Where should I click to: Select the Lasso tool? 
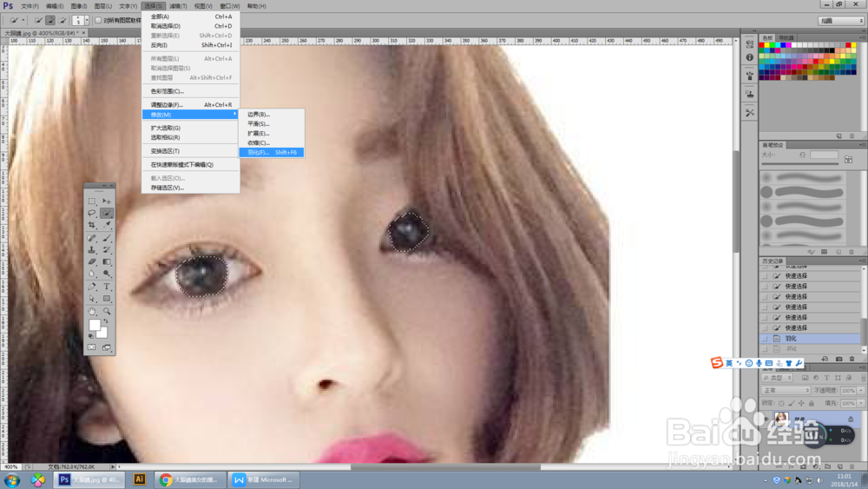[92, 213]
